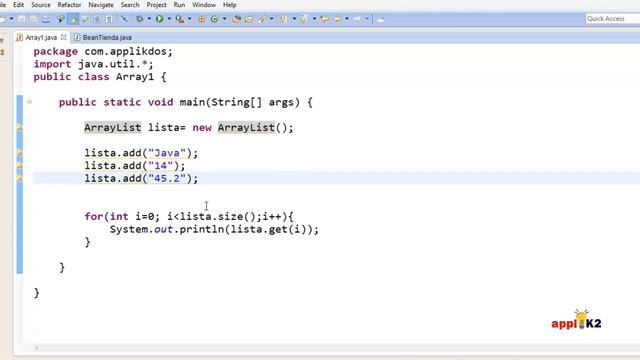Viewport: 640px width, 360px height.
Task: Focus the Quick Access search field
Action: [612, 19]
